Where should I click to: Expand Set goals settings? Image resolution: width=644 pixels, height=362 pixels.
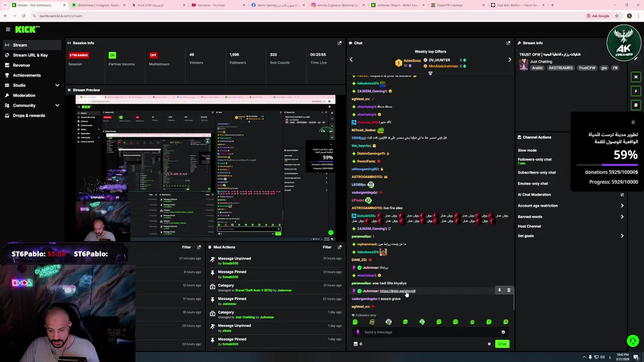(622, 236)
